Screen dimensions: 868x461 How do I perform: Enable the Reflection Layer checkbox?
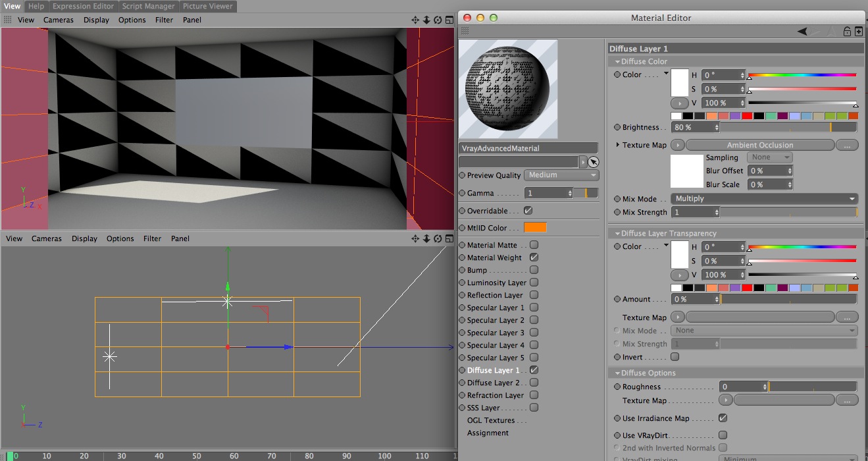click(x=534, y=295)
